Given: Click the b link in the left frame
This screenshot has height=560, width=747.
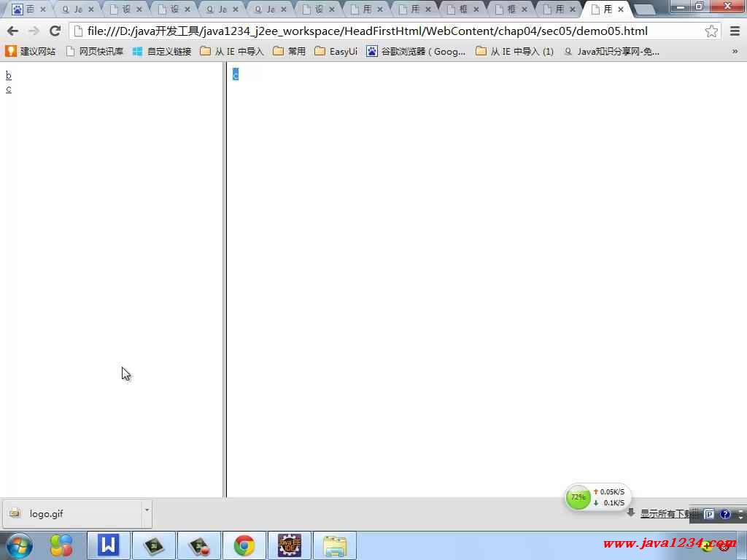Looking at the screenshot, I should click(x=9, y=75).
